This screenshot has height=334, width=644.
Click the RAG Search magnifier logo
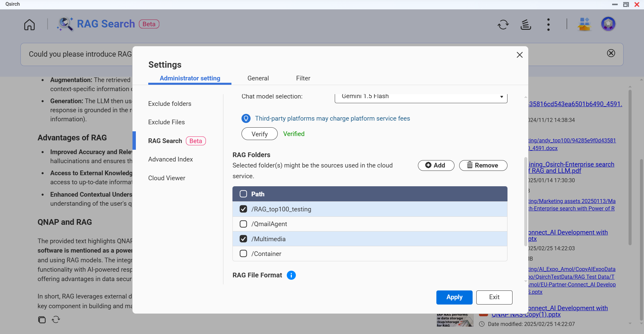[x=65, y=24]
